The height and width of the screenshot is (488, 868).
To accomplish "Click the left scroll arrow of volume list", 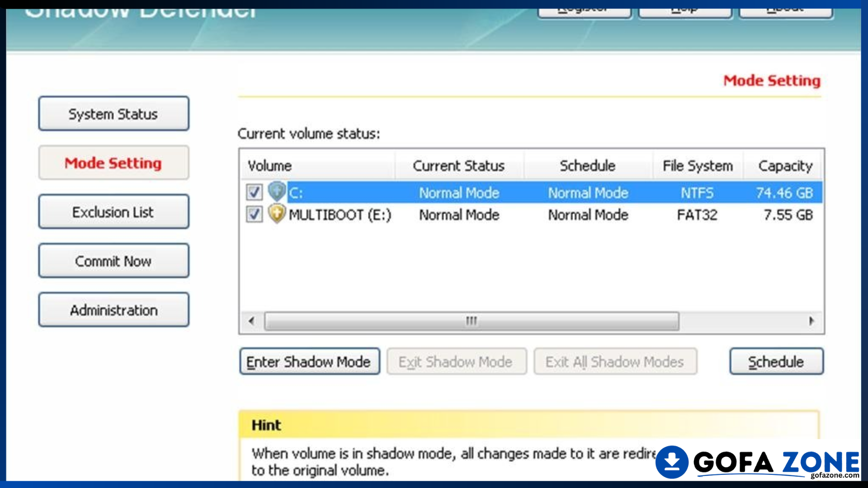I will (x=252, y=321).
